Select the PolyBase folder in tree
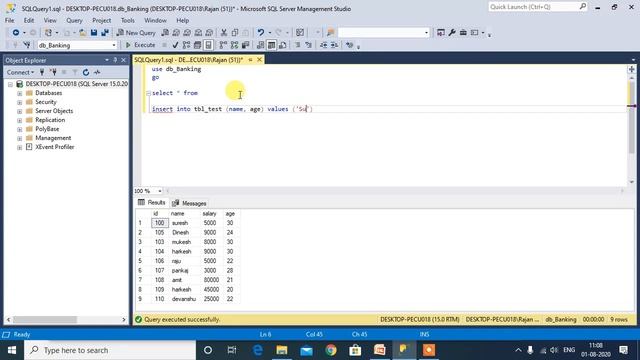The height and width of the screenshot is (360, 640). pos(47,129)
